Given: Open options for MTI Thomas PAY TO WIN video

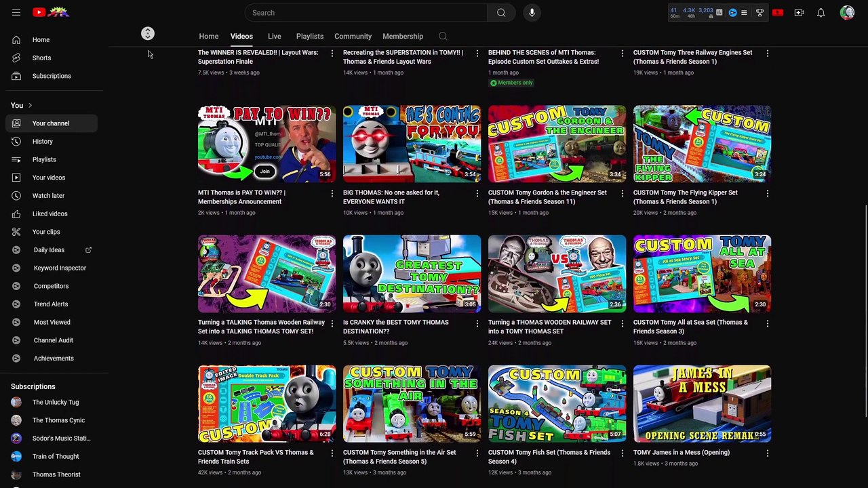Looking at the screenshot, I should click(332, 193).
